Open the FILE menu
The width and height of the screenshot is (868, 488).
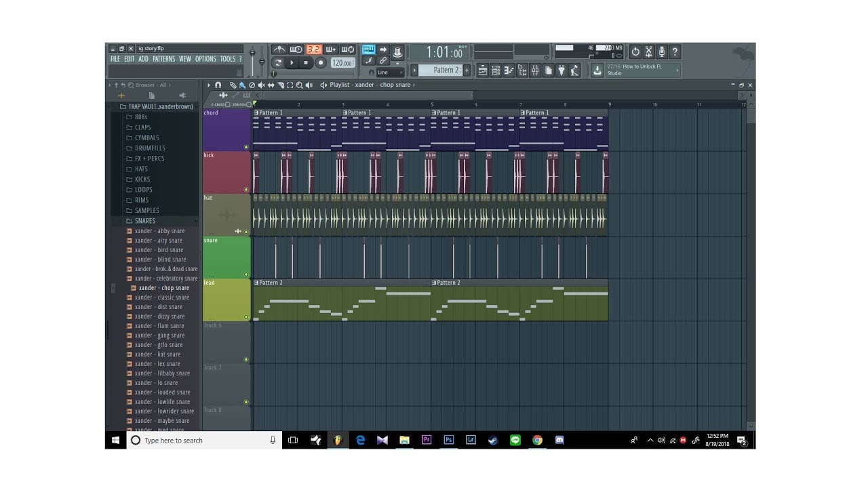115,59
